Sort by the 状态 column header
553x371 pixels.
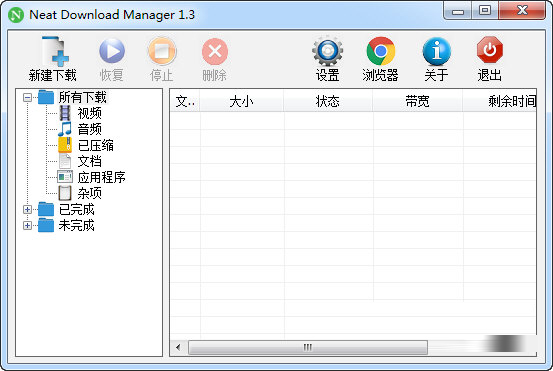pos(328,101)
